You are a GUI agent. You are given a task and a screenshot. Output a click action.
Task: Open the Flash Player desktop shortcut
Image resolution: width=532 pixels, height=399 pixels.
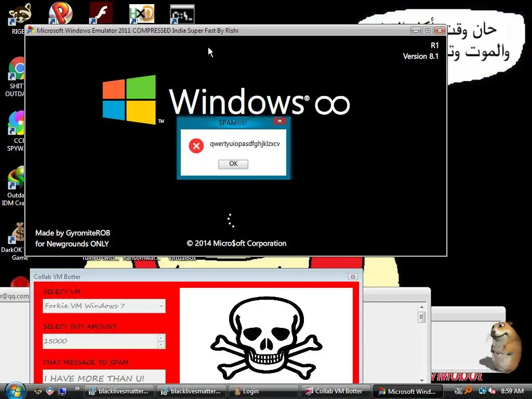101,14
